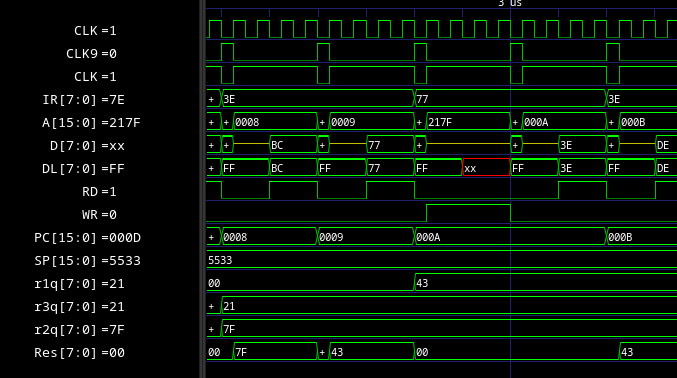Click the 7F value in Res waveform
Image resolution: width=677 pixels, height=378 pixels.
[x=241, y=352]
